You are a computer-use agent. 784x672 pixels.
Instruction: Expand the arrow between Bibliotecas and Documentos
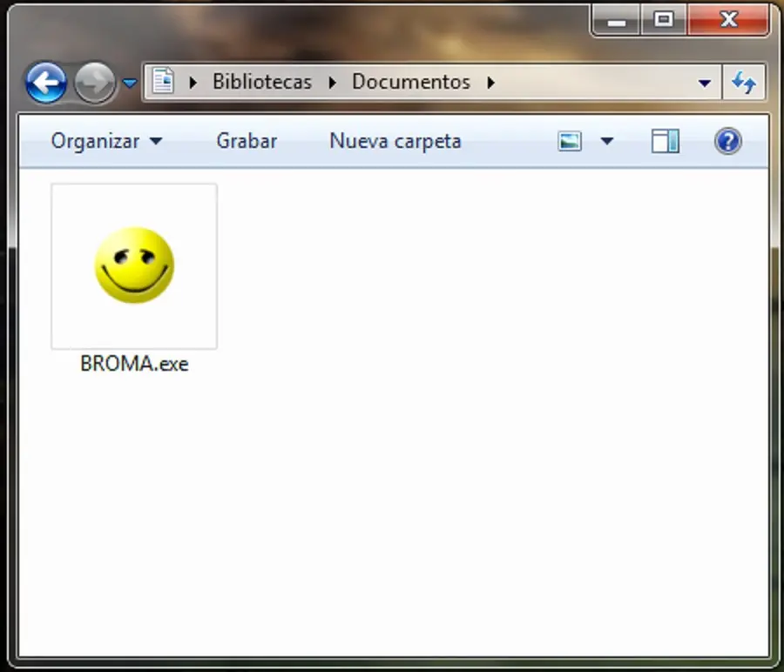point(333,83)
